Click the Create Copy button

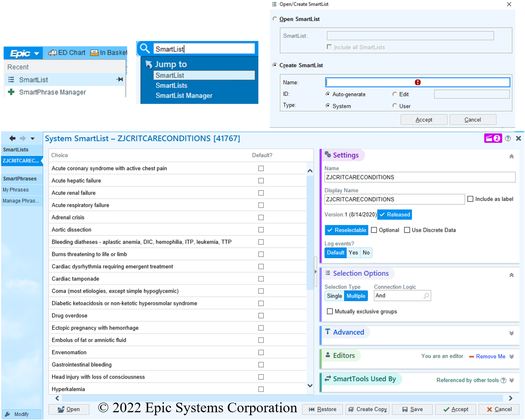click(368, 409)
